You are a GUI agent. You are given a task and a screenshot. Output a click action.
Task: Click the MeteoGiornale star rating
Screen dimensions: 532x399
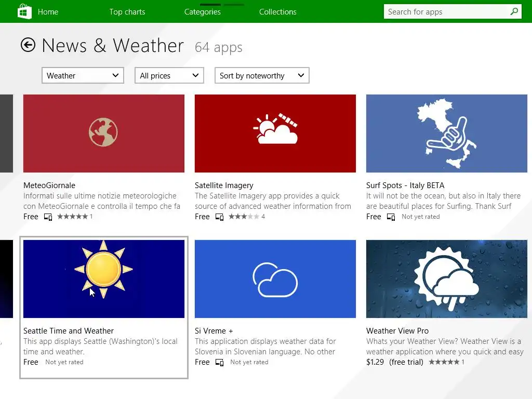(73, 217)
